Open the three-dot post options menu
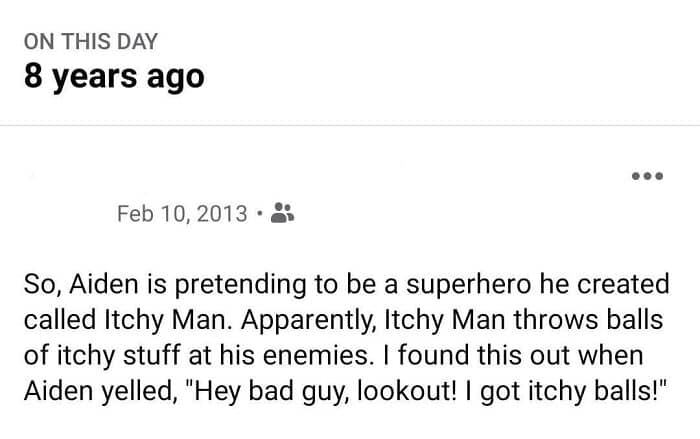Viewport: 700px width, 439px height. pyautogui.click(x=646, y=177)
